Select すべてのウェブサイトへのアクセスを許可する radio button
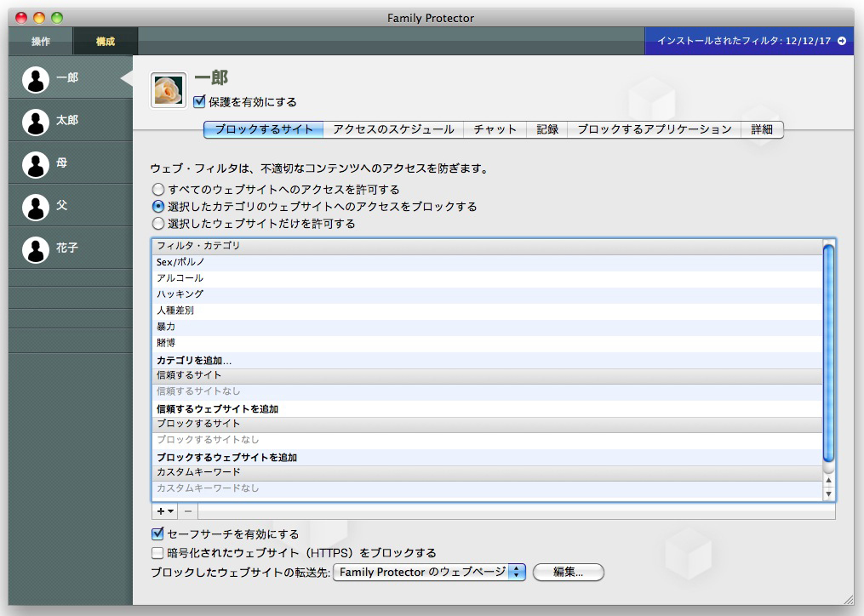Image resolution: width=864 pixels, height=616 pixels. 158,190
